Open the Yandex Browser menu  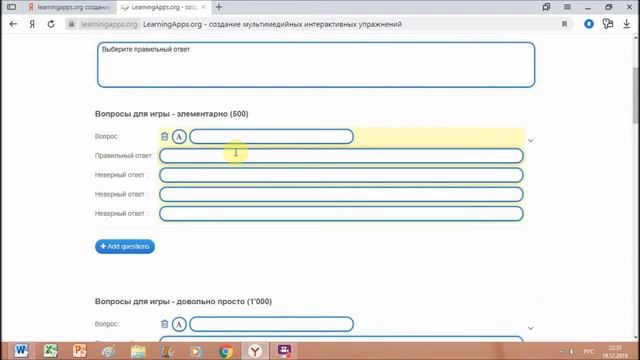(x=567, y=7)
